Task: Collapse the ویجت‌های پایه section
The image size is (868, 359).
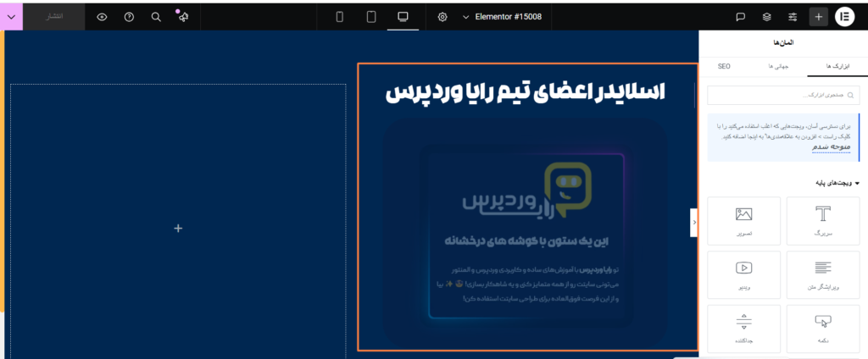Action: [x=857, y=182]
